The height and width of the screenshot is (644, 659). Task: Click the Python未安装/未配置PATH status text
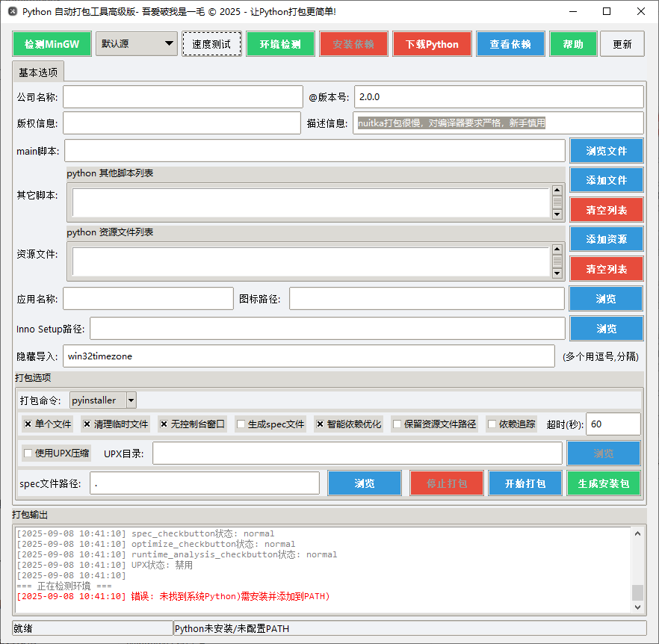[232, 628]
